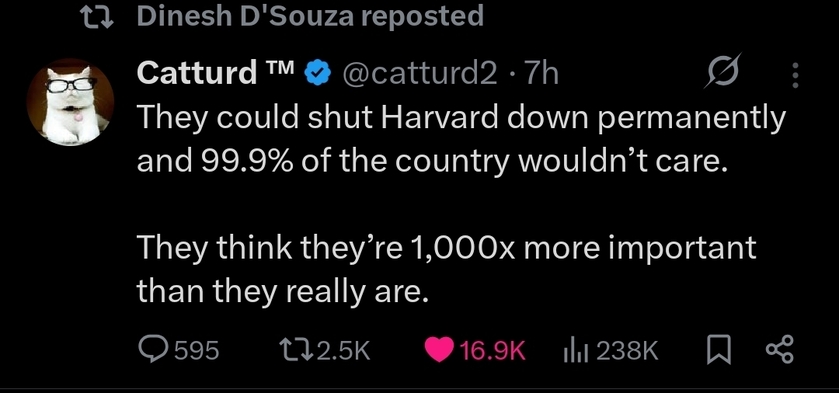839x393 pixels.
Task: Open the Catturd ™ display name
Action: coord(216,73)
